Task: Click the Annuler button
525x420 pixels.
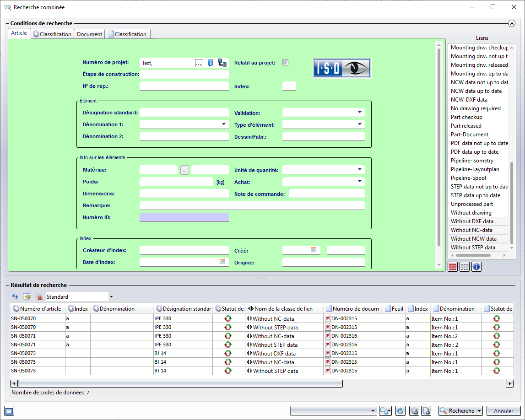Action: tap(503, 411)
